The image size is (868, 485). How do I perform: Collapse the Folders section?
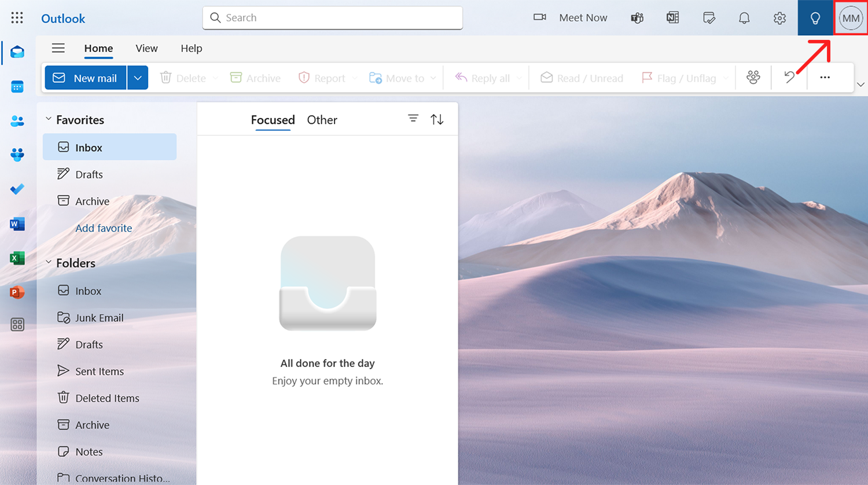coord(49,262)
